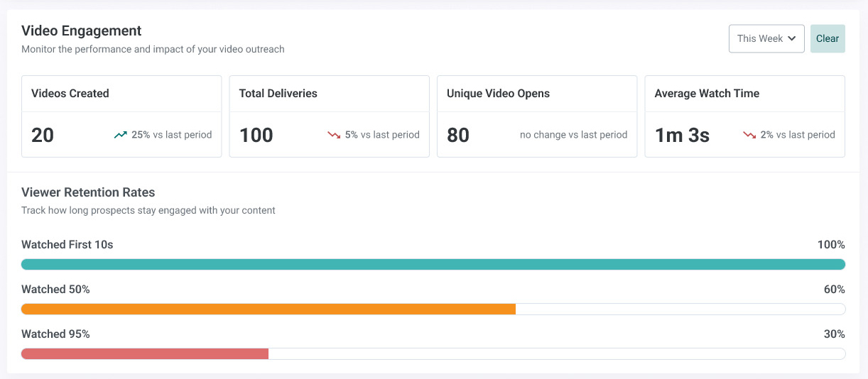Click the Watched First 10s label

[67, 245]
